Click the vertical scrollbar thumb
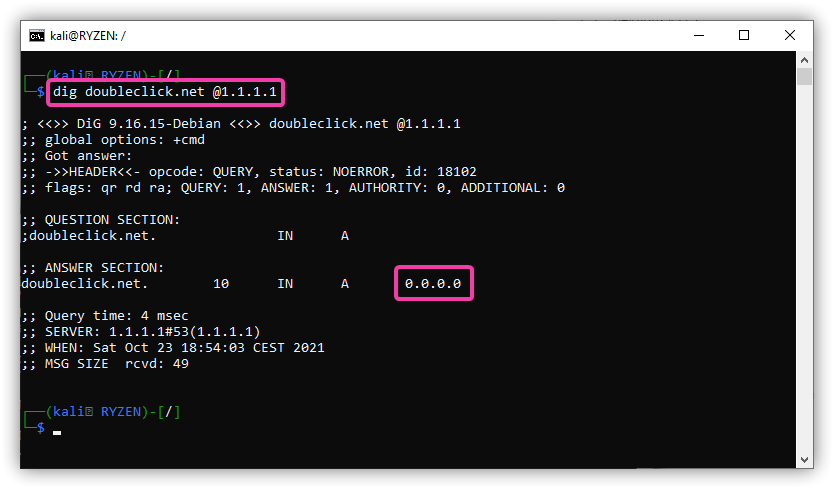 click(x=804, y=77)
